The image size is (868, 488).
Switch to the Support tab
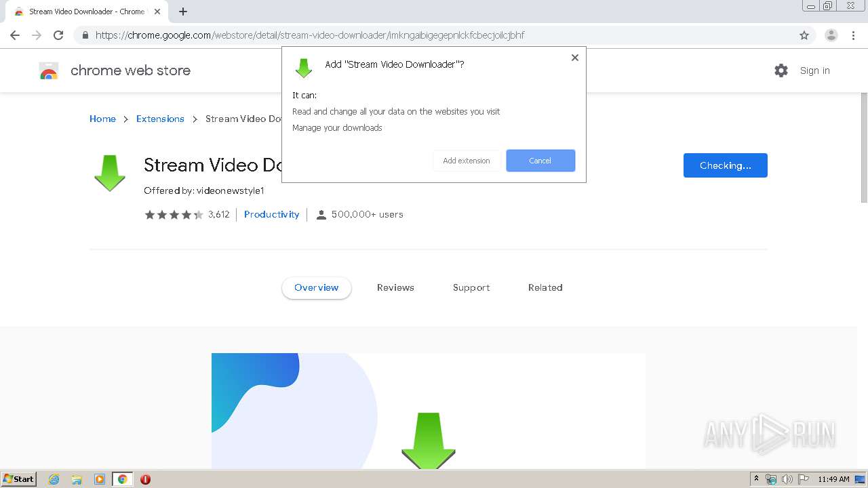[471, 287]
